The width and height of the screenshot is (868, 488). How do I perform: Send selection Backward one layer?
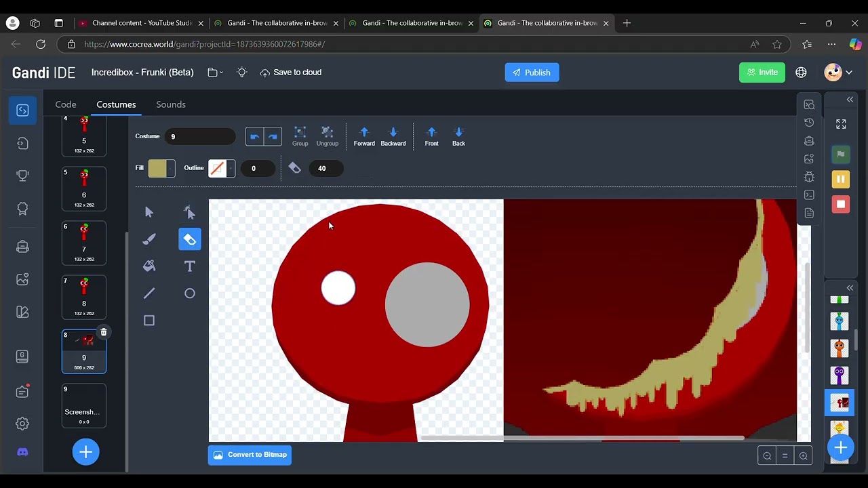point(393,136)
